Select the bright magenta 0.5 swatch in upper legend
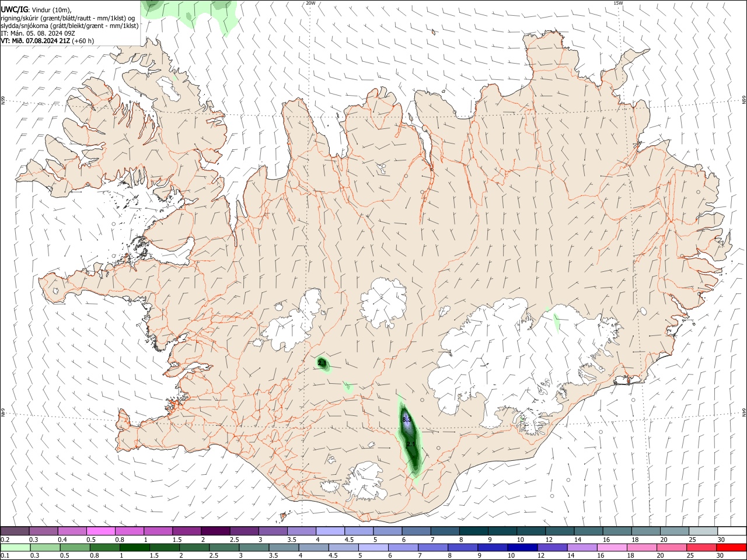The height and width of the screenshot is (560, 747). [101, 531]
